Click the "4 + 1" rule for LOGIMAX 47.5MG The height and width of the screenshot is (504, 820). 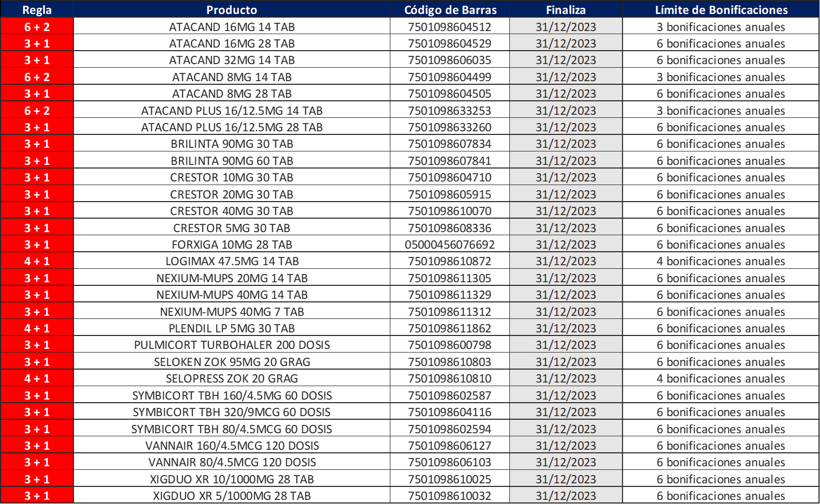37,261
